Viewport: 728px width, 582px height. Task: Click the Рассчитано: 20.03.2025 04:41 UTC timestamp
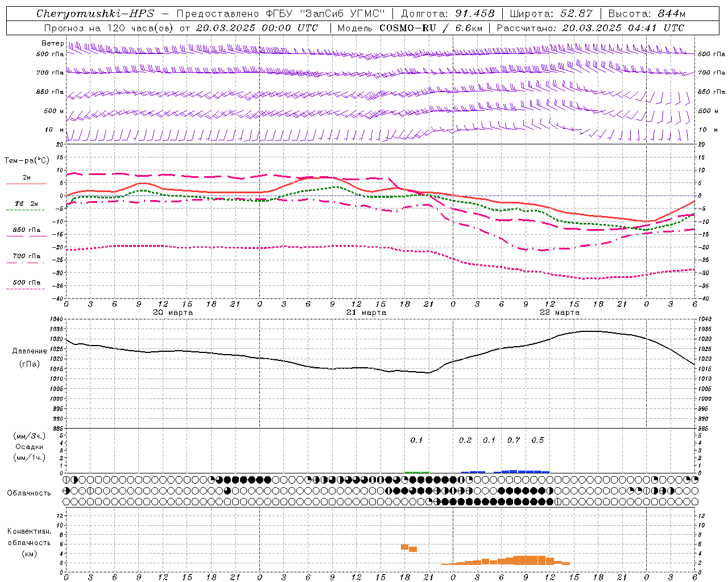590,28
